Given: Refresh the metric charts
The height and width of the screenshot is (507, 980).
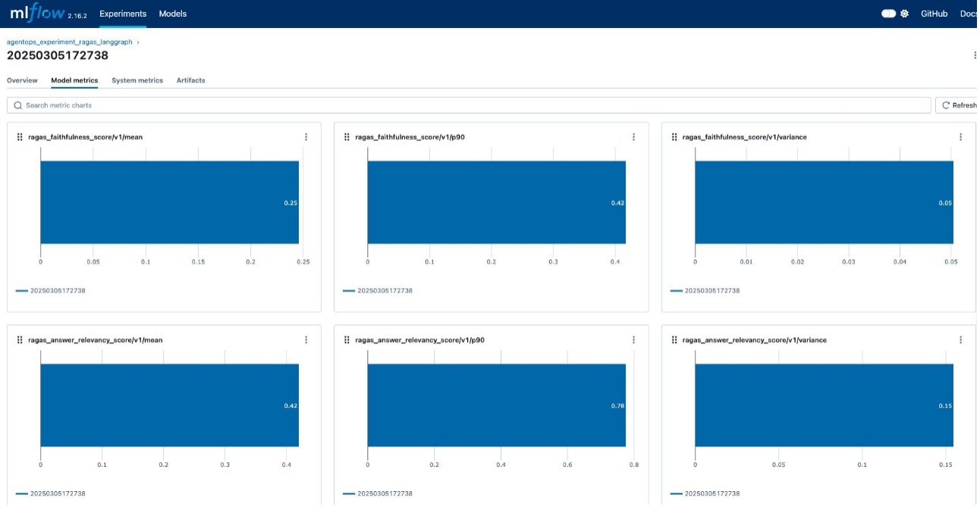Looking at the screenshot, I should 958,105.
